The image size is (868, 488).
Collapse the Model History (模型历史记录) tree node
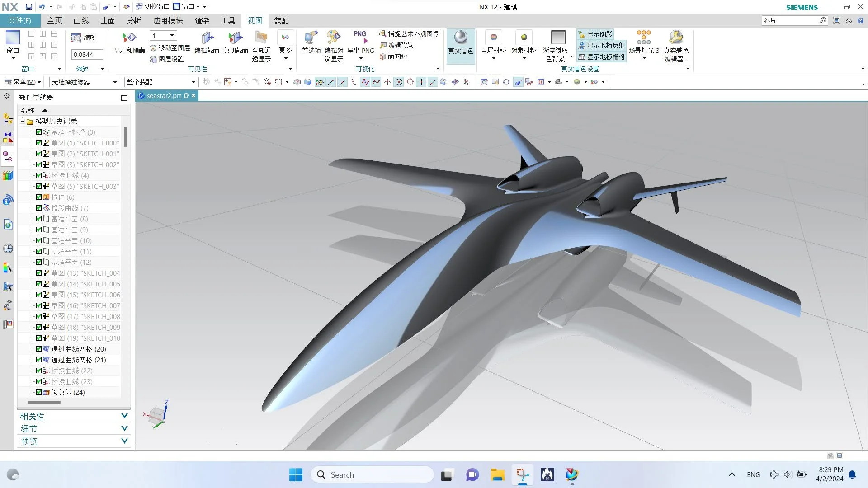click(22, 121)
